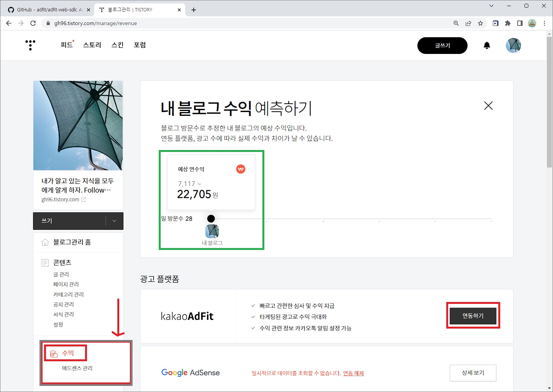Click the won currency icon on the estimate card
The height and width of the screenshot is (392, 553).
point(240,169)
